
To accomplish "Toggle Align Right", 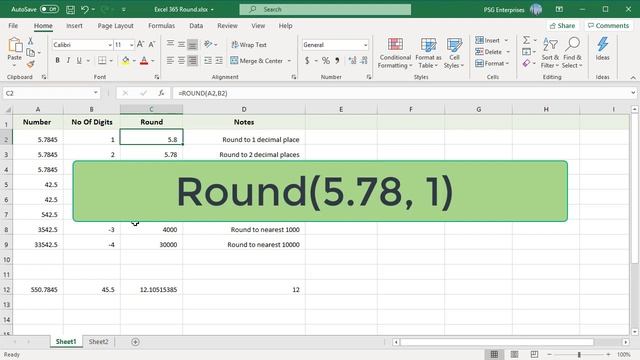I will click(x=192, y=60).
